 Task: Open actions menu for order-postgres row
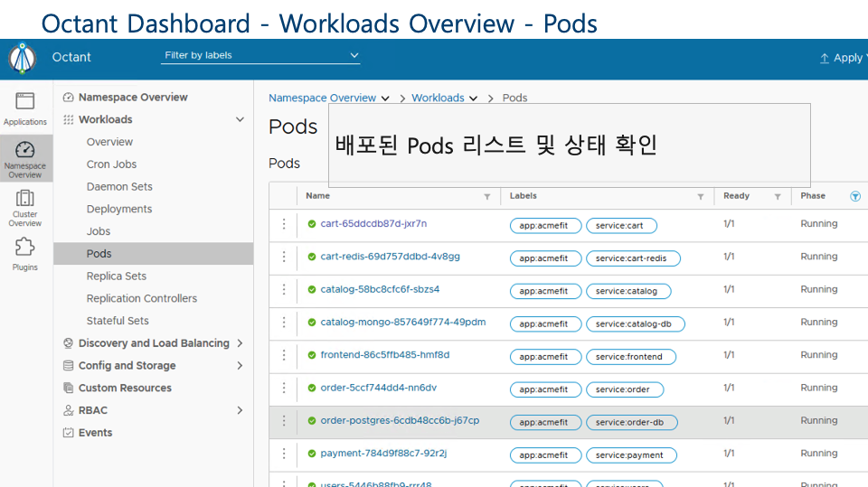[x=284, y=421]
